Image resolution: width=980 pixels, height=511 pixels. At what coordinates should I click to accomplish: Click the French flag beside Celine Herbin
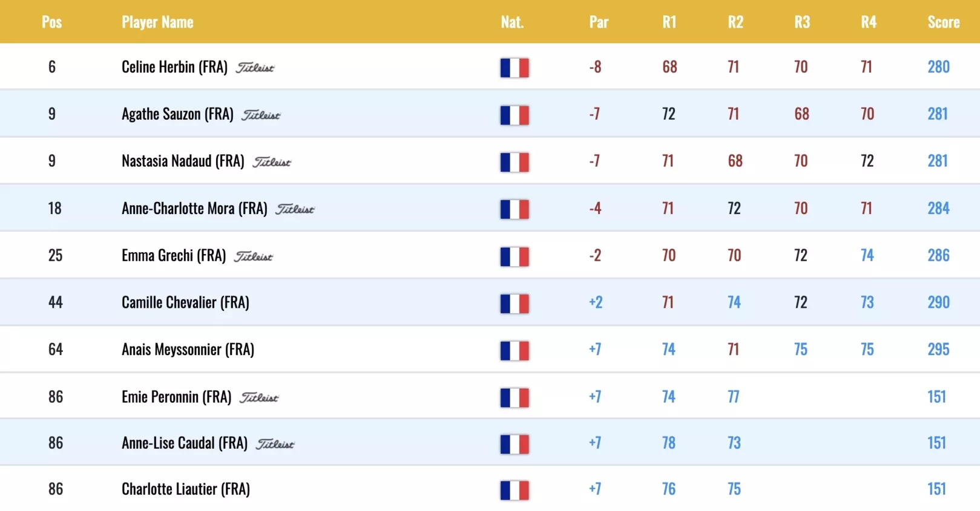click(x=515, y=68)
